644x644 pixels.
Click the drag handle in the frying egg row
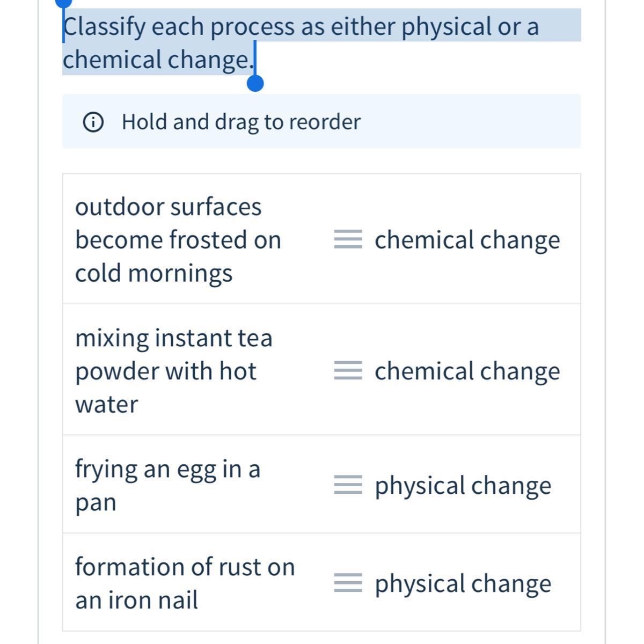tap(348, 485)
